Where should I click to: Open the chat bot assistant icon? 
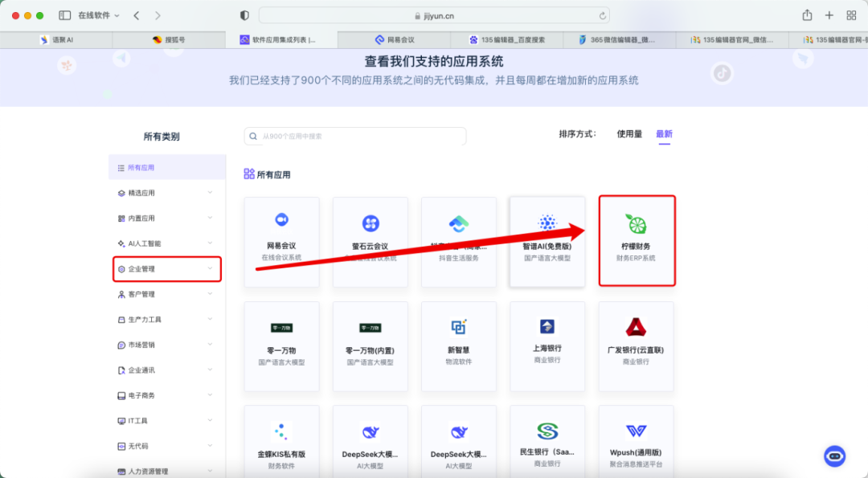pyautogui.click(x=835, y=456)
